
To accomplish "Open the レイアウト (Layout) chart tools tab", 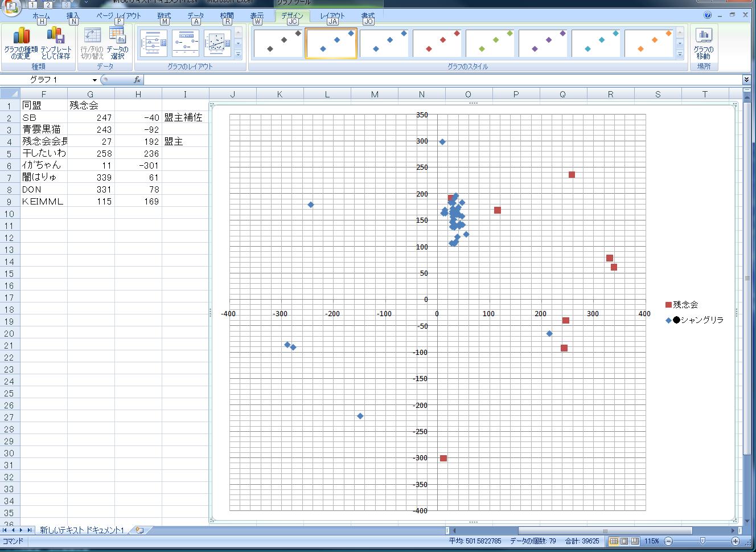I will 332,16.
